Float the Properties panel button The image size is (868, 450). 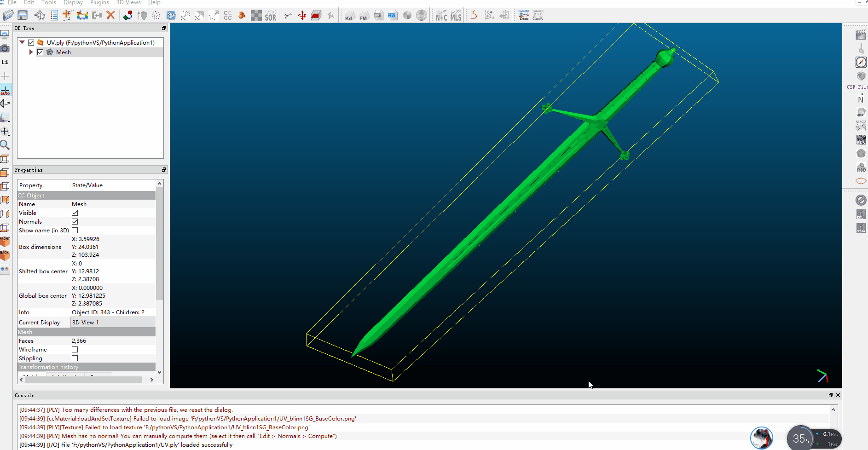coord(163,170)
